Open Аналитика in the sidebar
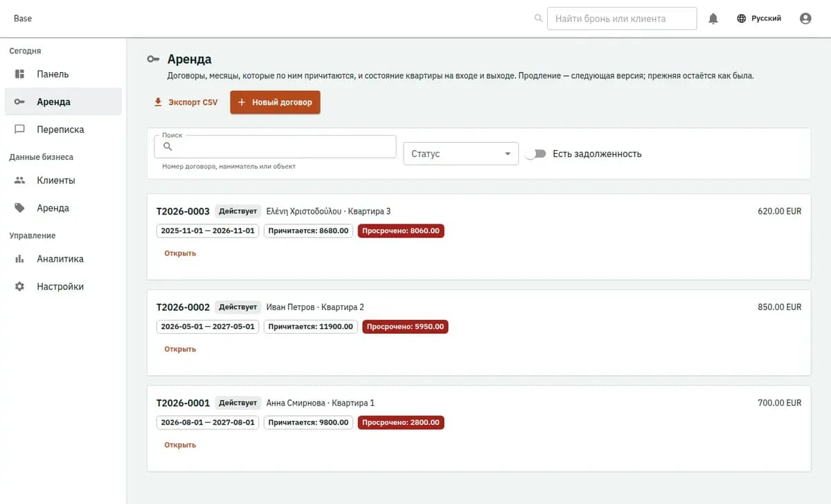This screenshot has height=504, width=831. (x=63, y=259)
